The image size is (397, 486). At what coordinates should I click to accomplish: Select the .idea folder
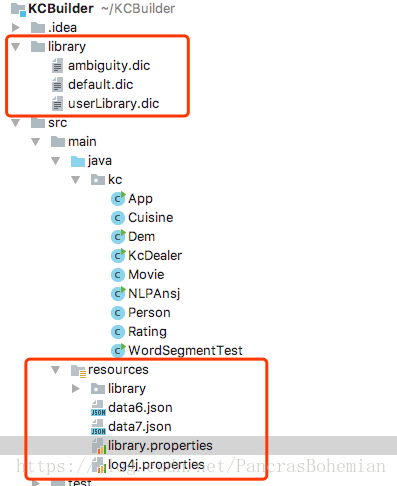[x=62, y=27]
